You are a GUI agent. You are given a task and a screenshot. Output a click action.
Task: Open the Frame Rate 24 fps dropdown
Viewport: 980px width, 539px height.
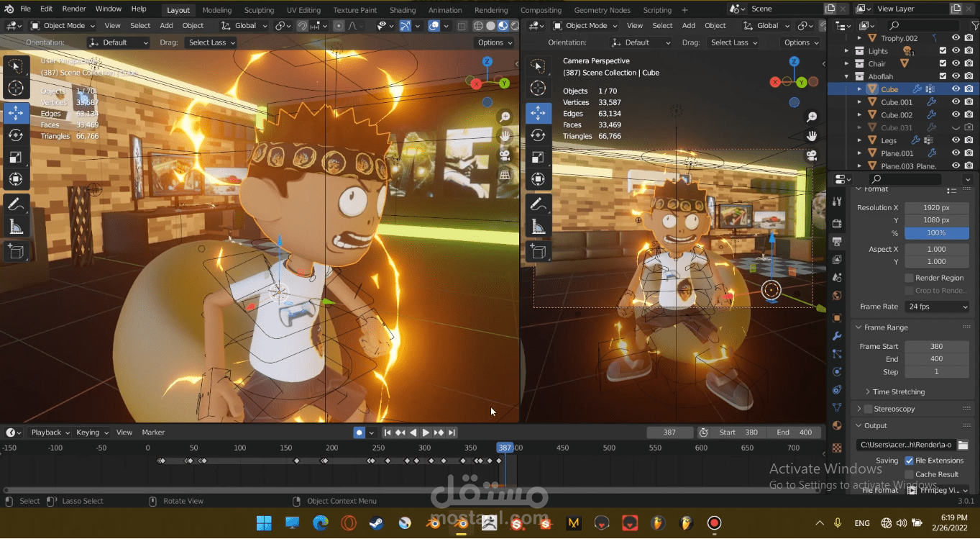pyautogui.click(x=937, y=307)
